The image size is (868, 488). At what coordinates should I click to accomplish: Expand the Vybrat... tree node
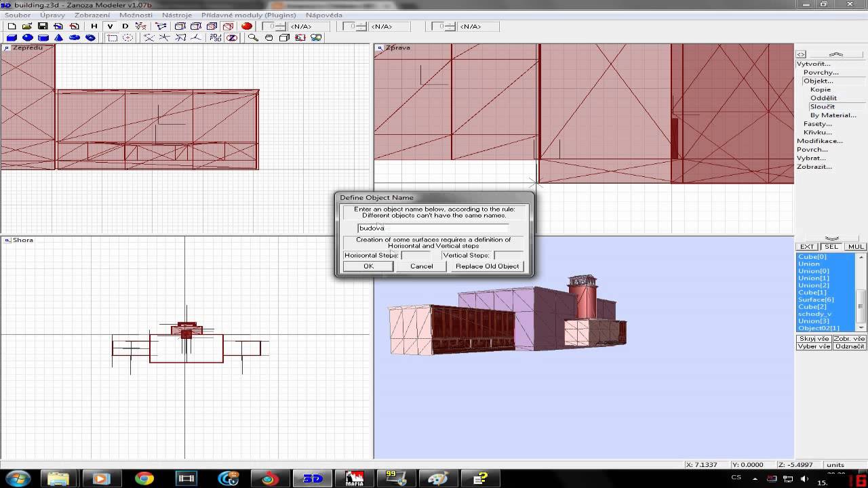point(812,158)
